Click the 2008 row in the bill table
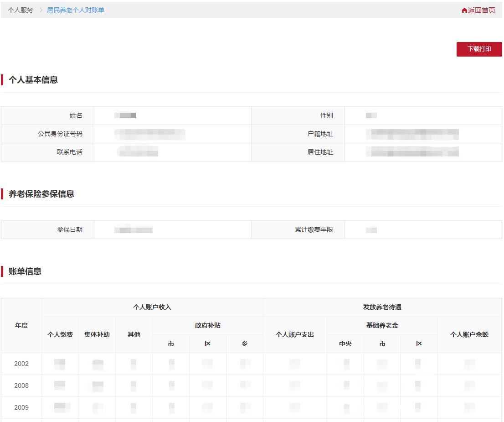This screenshot has width=504, height=422. [21, 385]
